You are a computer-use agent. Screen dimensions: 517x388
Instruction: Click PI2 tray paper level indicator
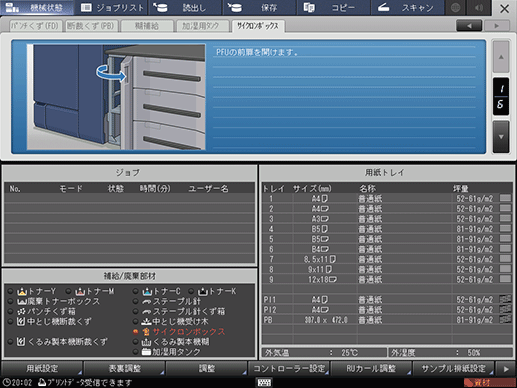(505, 309)
